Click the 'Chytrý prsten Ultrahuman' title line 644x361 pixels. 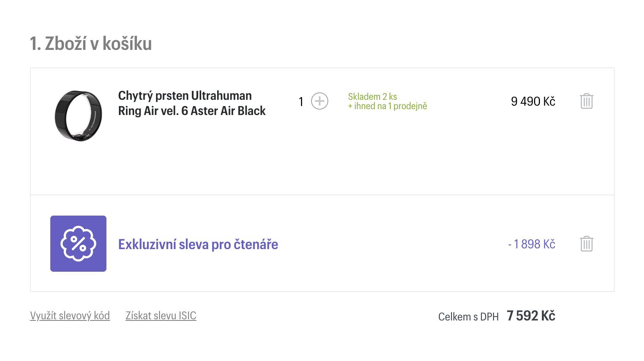[185, 96]
